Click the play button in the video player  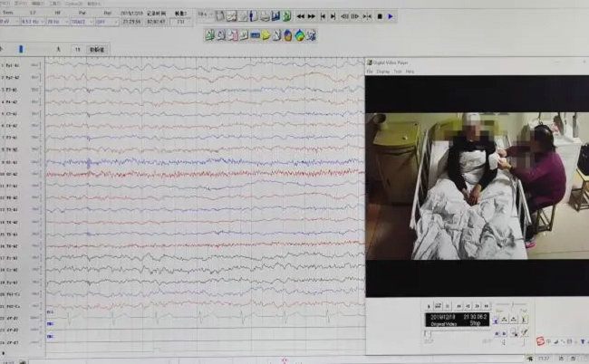tap(427, 307)
